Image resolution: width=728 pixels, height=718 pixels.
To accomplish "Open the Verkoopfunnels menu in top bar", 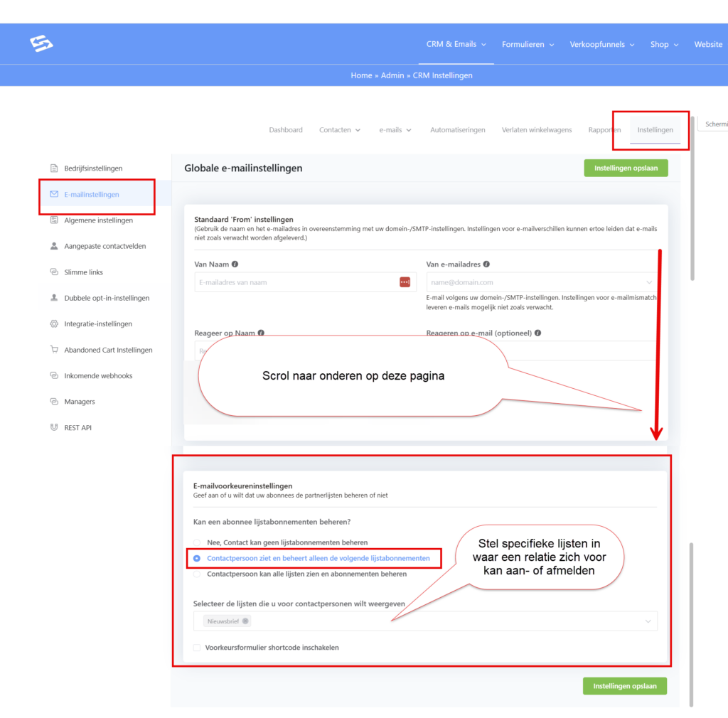I will pyautogui.click(x=601, y=44).
